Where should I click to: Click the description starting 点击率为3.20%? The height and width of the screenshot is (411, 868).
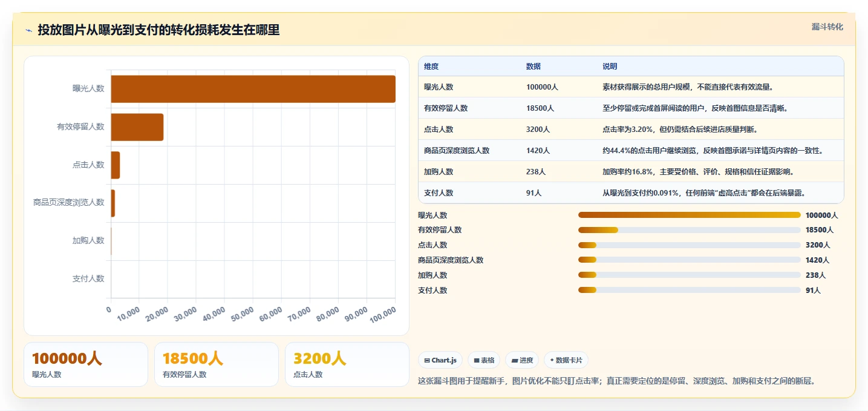[x=680, y=130]
